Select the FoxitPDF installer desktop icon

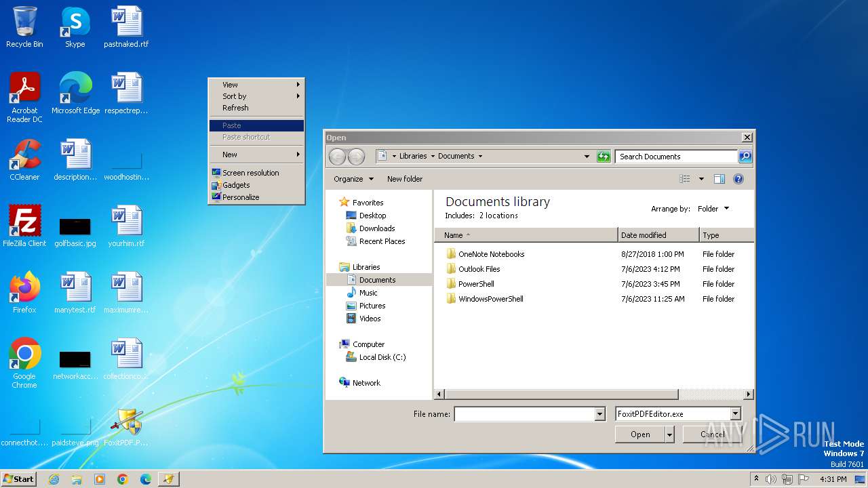(x=126, y=427)
